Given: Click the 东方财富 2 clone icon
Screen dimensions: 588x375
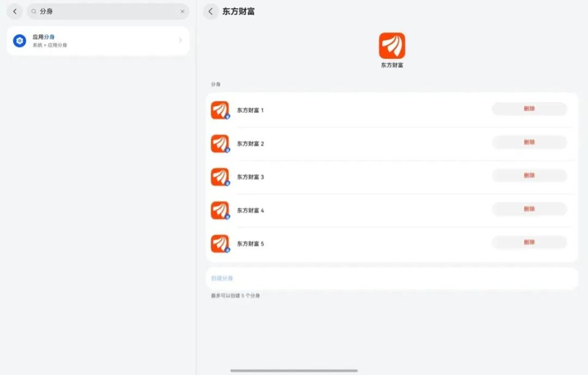Looking at the screenshot, I should click(220, 144).
